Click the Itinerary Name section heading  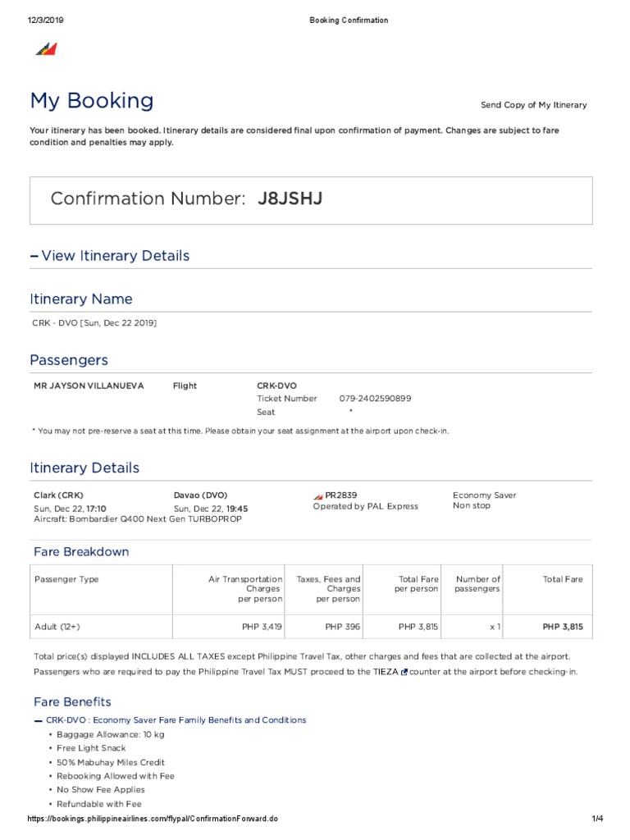tap(81, 299)
